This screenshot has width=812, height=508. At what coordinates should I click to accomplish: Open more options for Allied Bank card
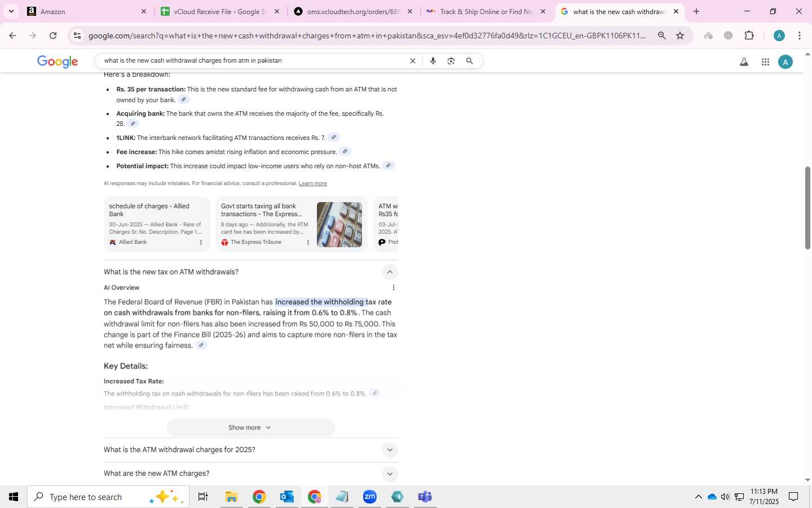pyautogui.click(x=201, y=242)
